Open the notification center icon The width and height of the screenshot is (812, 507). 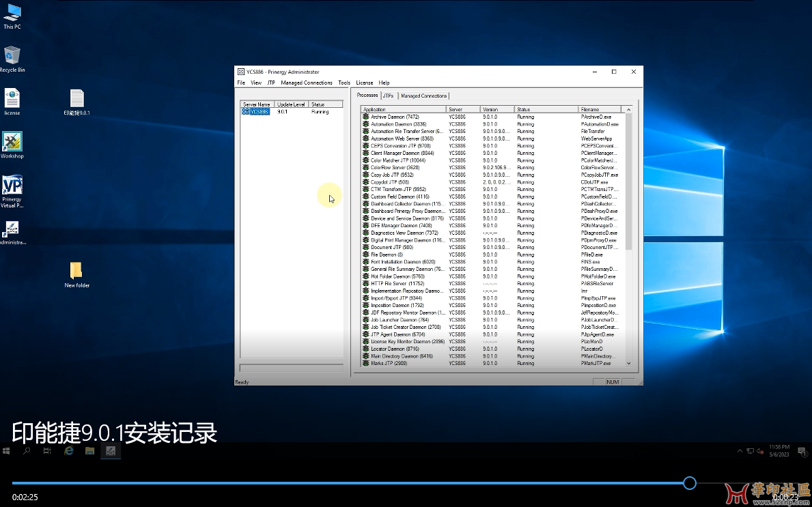[x=802, y=451]
